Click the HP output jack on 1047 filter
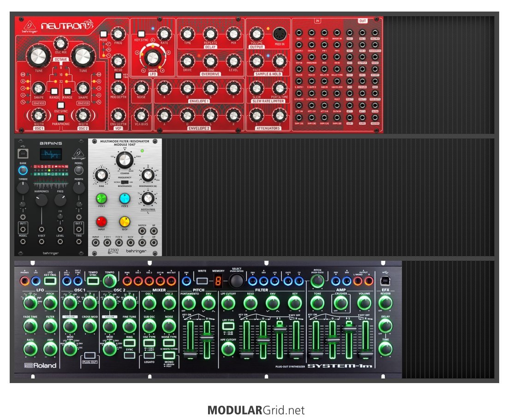This screenshot has width=513, height=420. tap(154, 243)
